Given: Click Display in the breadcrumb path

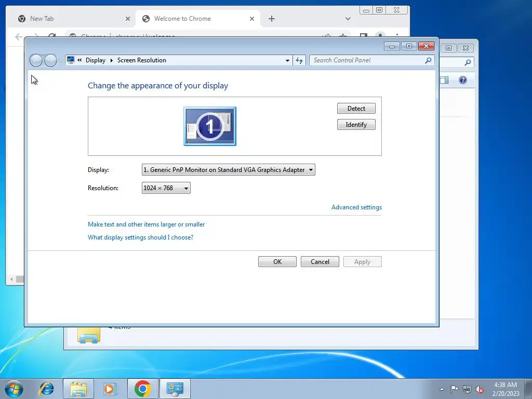Looking at the screenshot, I should [x=96, y=60].
